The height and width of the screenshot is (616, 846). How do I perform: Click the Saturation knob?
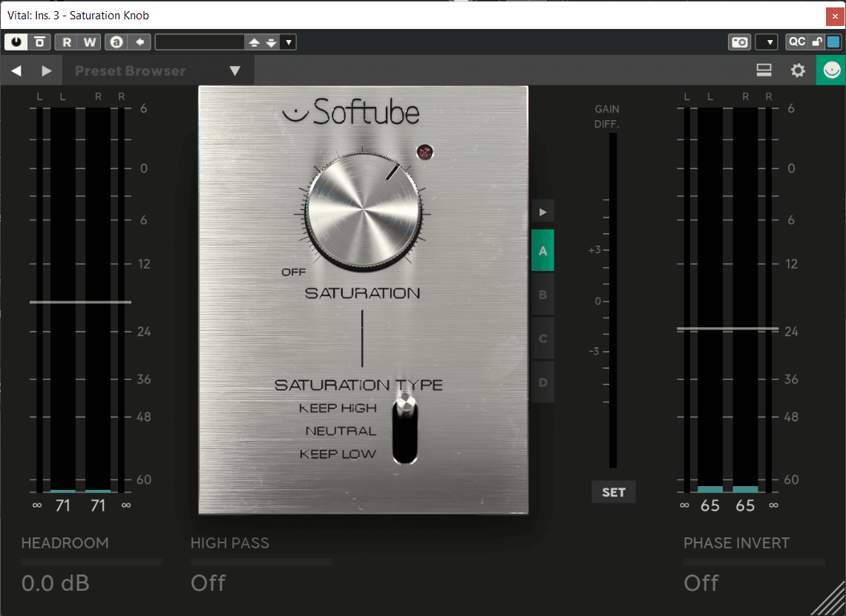[x=363, y=210]
